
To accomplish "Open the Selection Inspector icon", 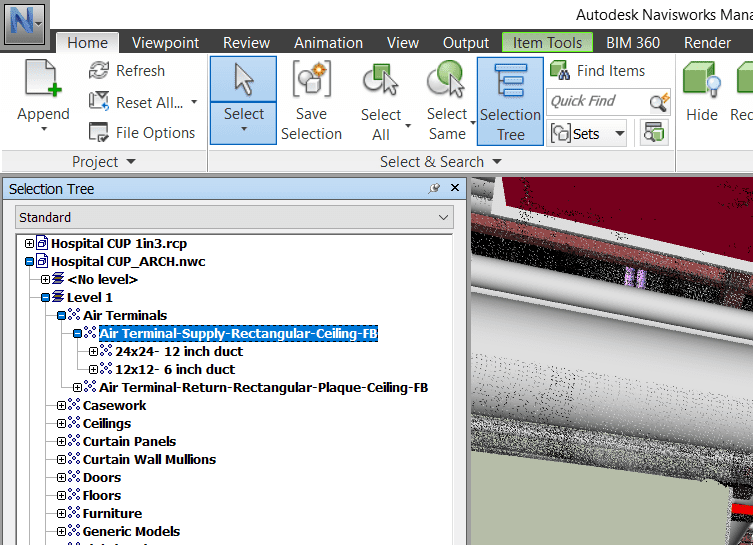I will pos(654,133).
